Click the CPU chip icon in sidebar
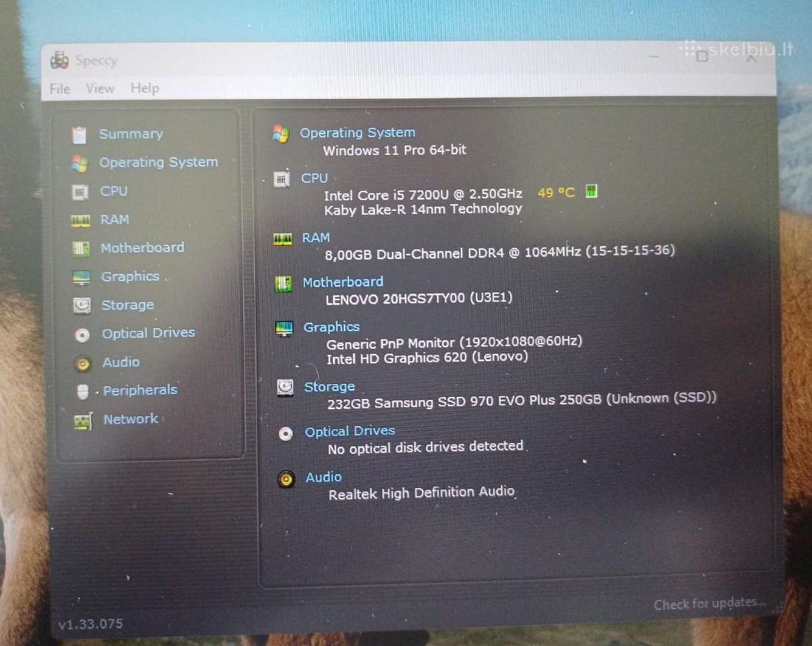 [x=80, y=192]
